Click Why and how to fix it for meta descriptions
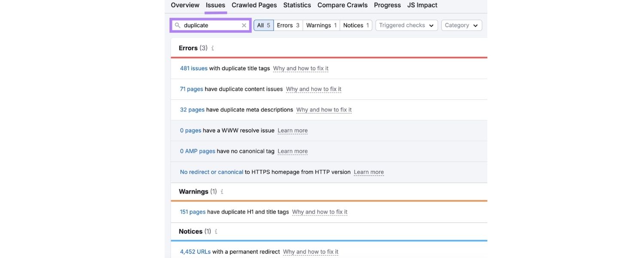Viewport: 644px width, 258px height. click(x=324, y=110)
